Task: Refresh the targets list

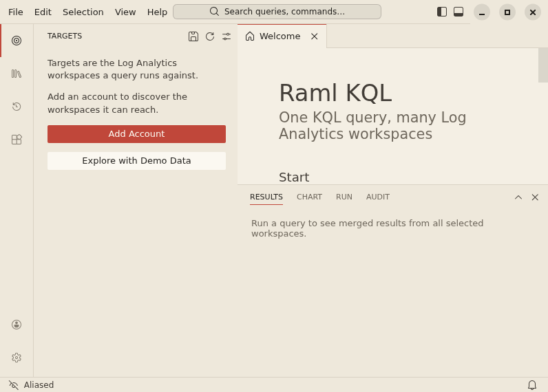Action: coord(210,36)
